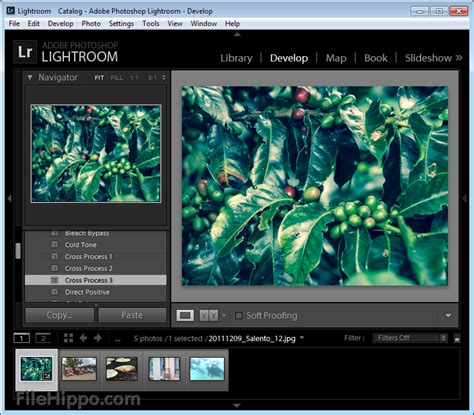Show more modules via double chevron
This screenshot has width=474, height=415.
click(459, 58)
